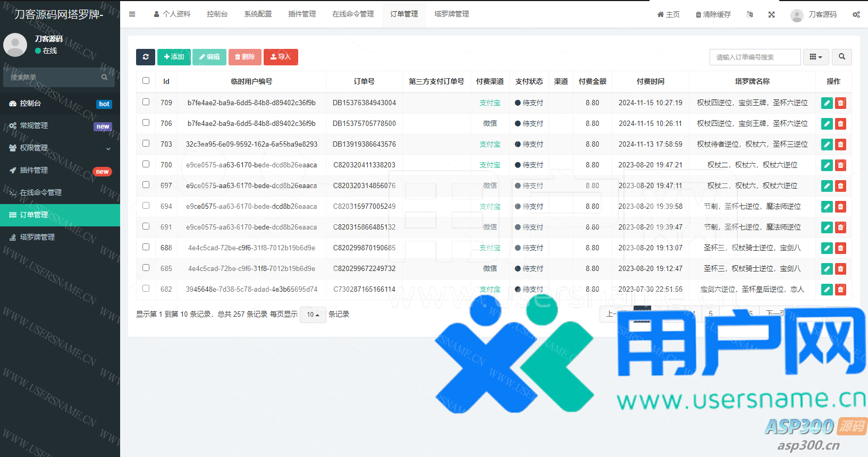Click the search magnifier button for orders

point(841,57)
